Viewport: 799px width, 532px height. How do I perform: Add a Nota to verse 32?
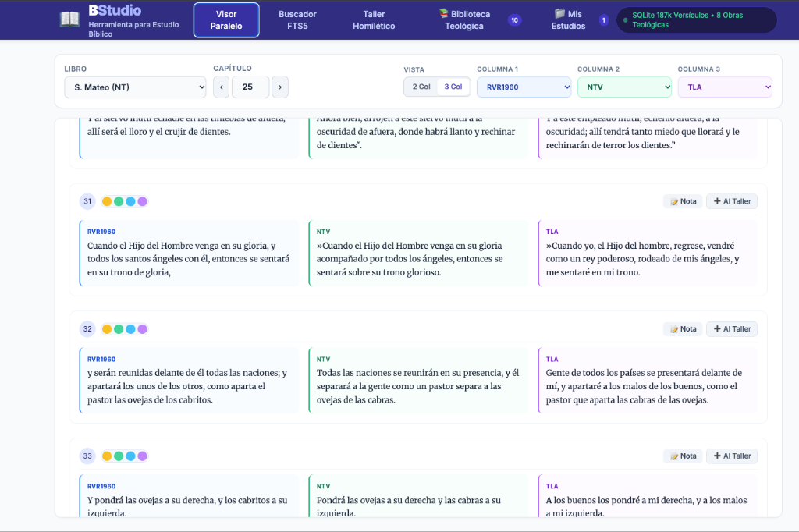coord(683,329)
